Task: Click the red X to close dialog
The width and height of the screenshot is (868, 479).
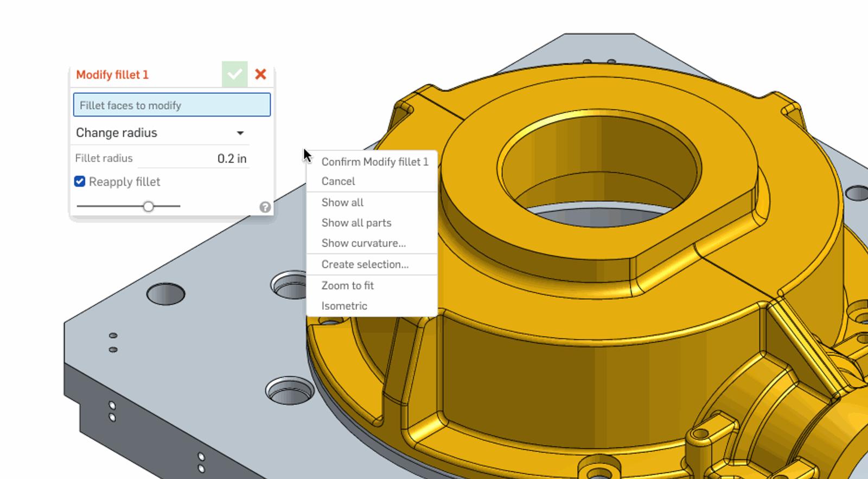Action: 260,74
